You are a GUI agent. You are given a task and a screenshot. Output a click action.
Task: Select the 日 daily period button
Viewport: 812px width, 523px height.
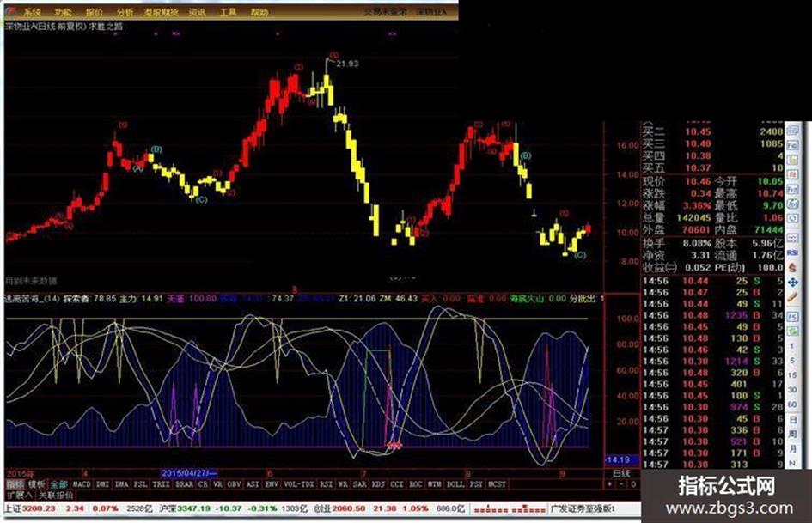click(793, 419)
